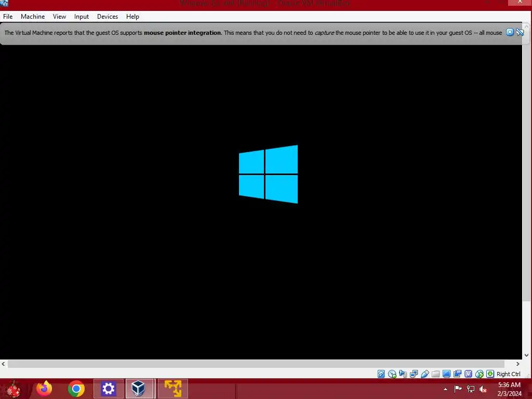532x399 pixels.
Task: Click the horizontal scrollbar left arrow
Action: tap(3, 364)
